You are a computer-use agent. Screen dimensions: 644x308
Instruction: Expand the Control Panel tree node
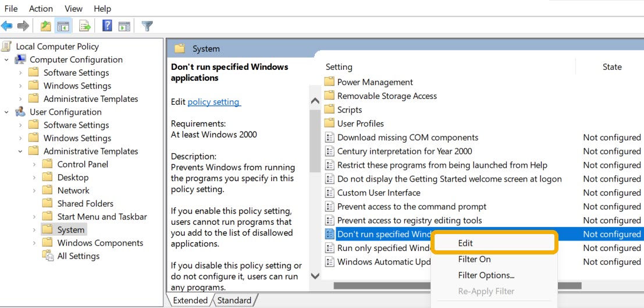(x=34, y=165)
